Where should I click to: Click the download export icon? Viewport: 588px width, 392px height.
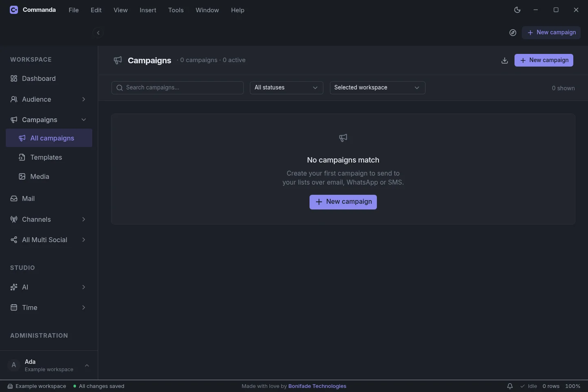click(505, 60)
